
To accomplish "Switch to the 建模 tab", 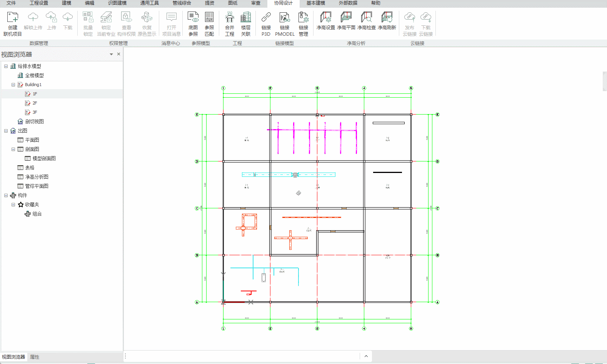I will pyautogui.click(x=67, y=3).
